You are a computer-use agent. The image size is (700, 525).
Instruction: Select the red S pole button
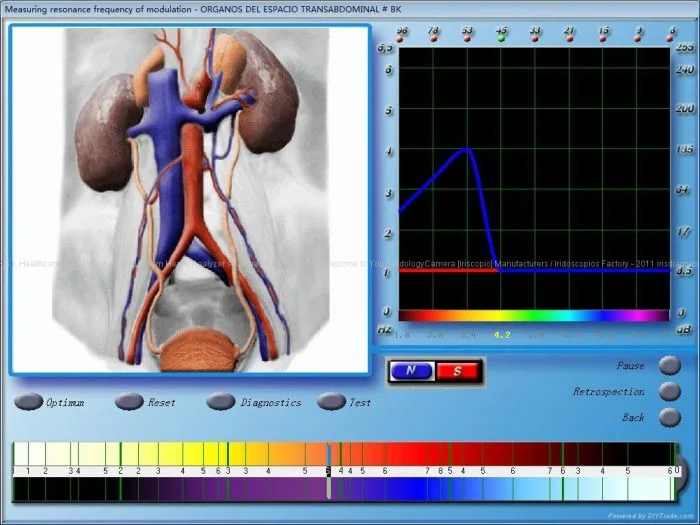click(x=458, y=371)
